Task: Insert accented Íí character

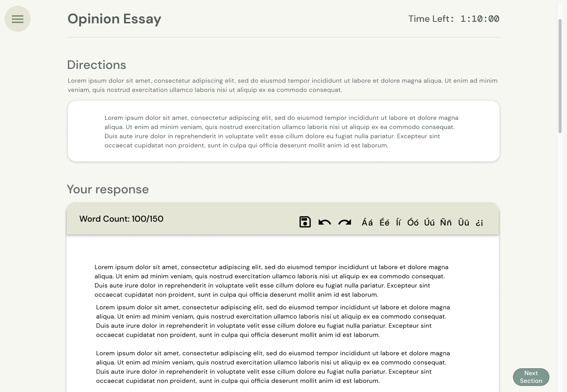Action: (398, 222)
